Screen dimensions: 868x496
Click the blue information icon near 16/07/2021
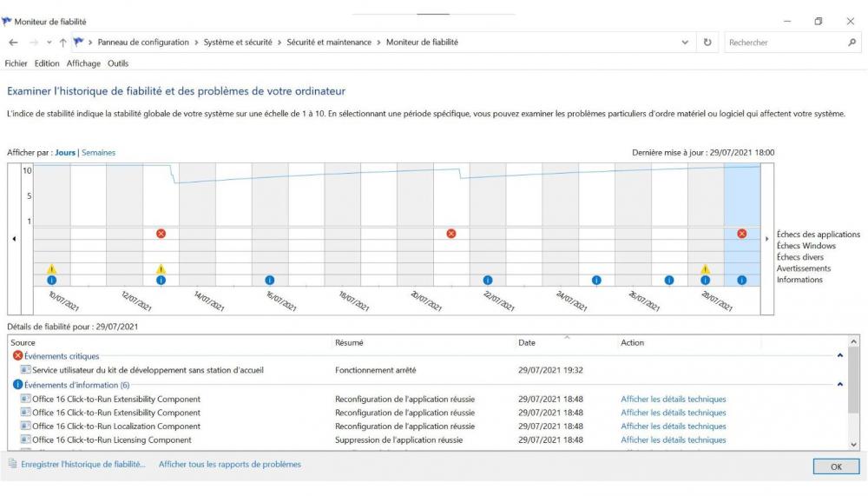(x=269, y=280)
